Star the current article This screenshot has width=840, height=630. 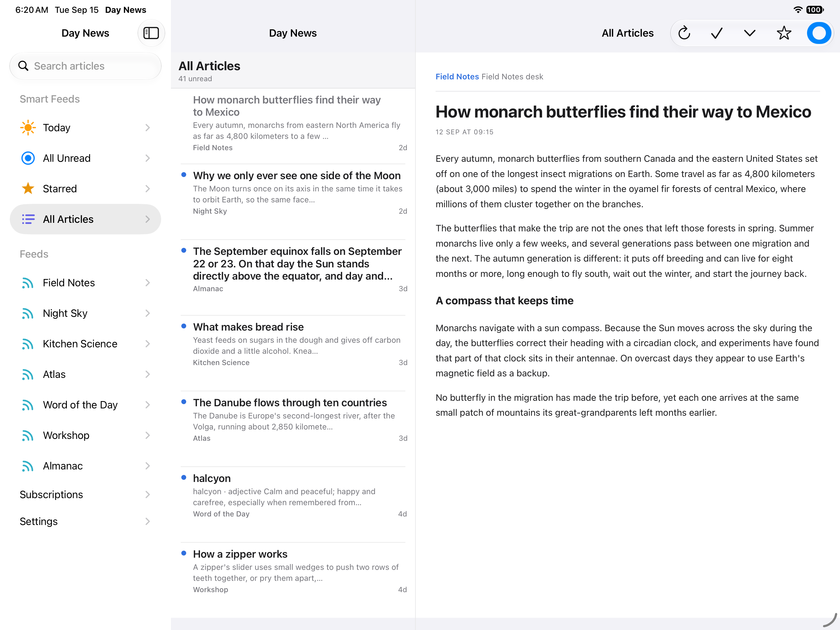[x=784, y=33]
